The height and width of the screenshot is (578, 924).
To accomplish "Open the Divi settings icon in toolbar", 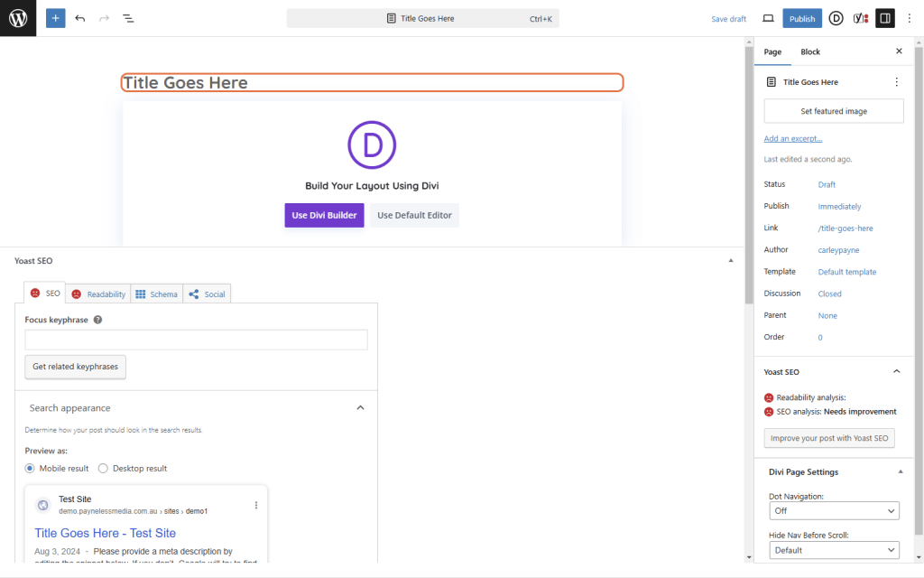I will (x=836, y=18).
